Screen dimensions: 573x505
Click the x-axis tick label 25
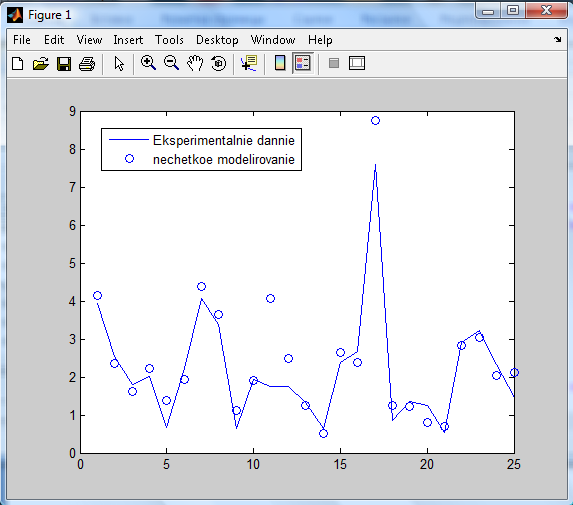513,464
